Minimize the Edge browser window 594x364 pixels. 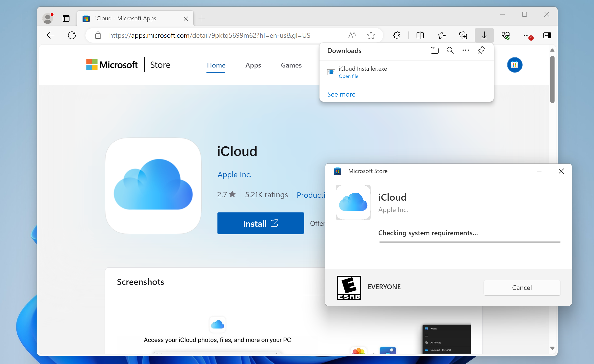[x=502, y=15]
